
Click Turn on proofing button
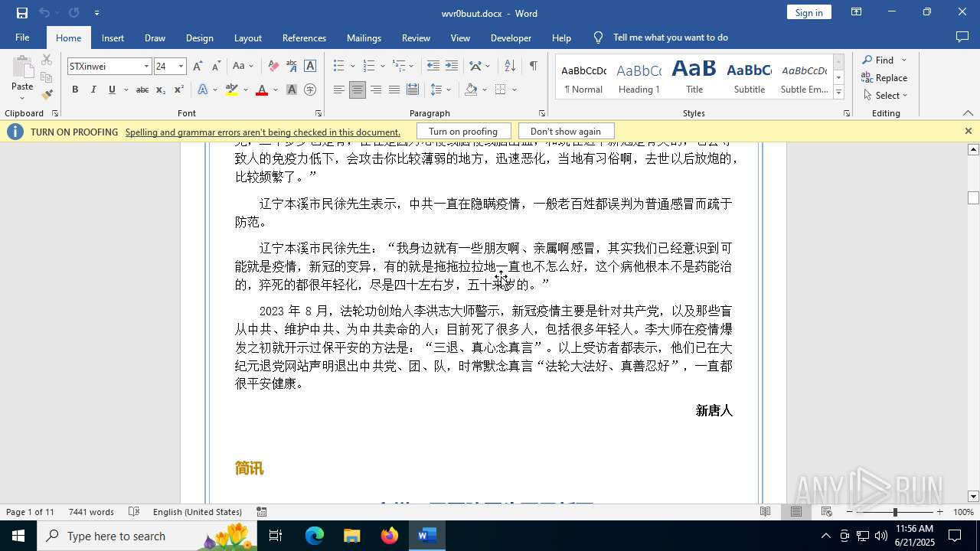[x=463, y=132]
